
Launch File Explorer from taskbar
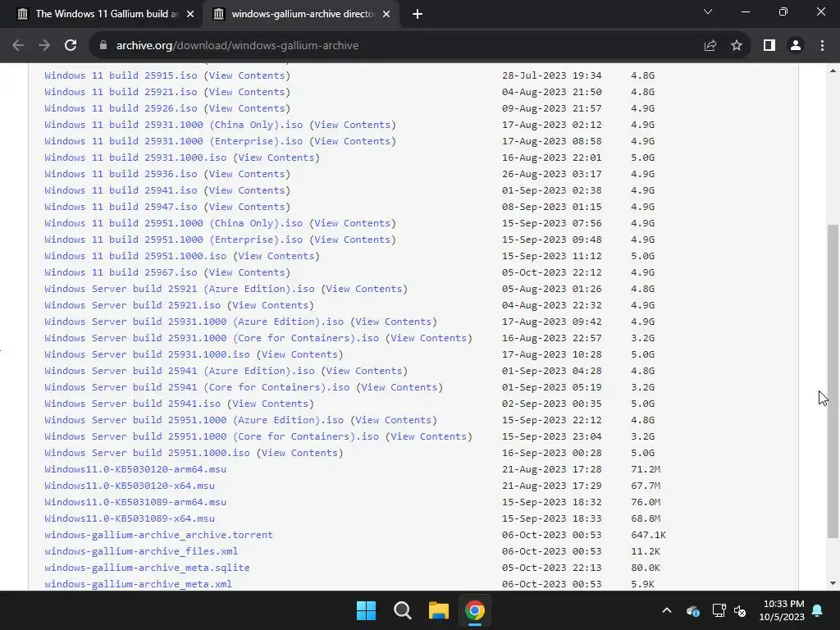[438, 610]
